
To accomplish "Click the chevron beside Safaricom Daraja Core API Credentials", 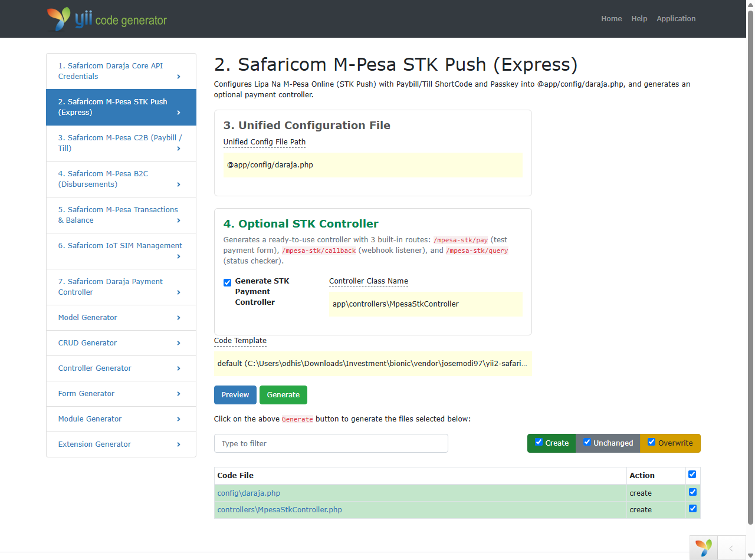I will click(x=179, y=77).
